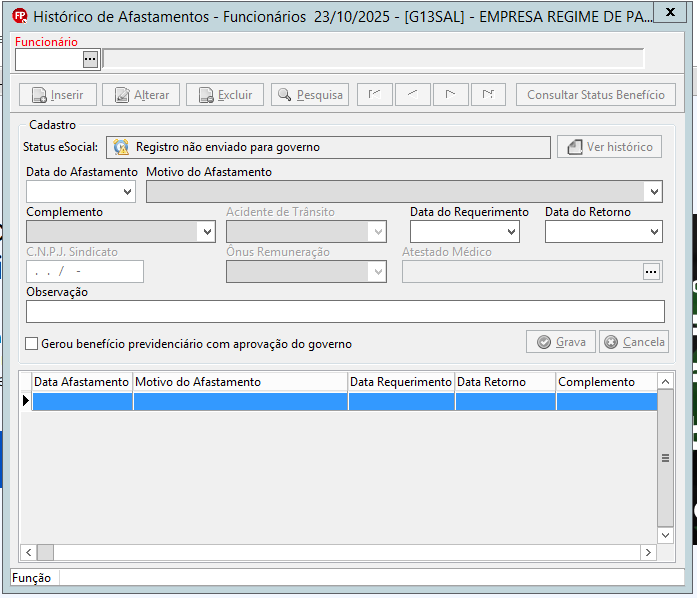This screenshot has width=697, height=598.
Task: Click the current row indicator arrow
Action: pos(26,401)
